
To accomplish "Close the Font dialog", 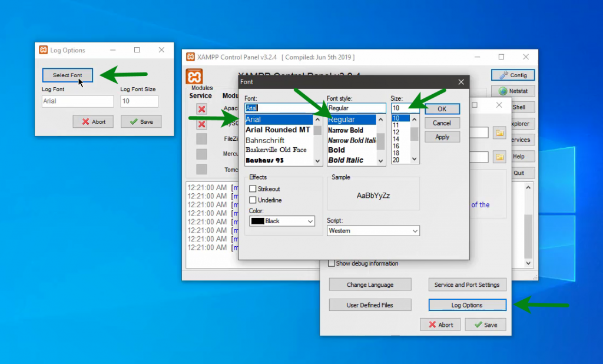I will [461, 82].
